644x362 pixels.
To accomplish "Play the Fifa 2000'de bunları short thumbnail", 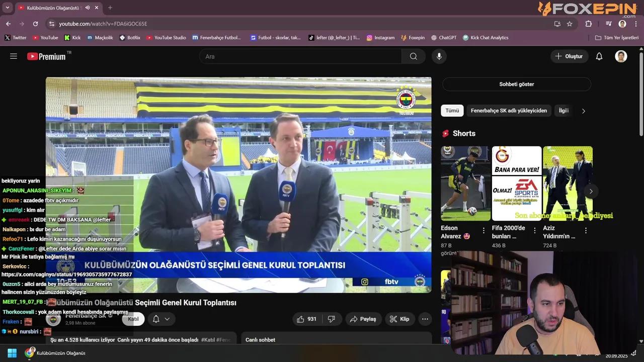I will click(517, 184).
